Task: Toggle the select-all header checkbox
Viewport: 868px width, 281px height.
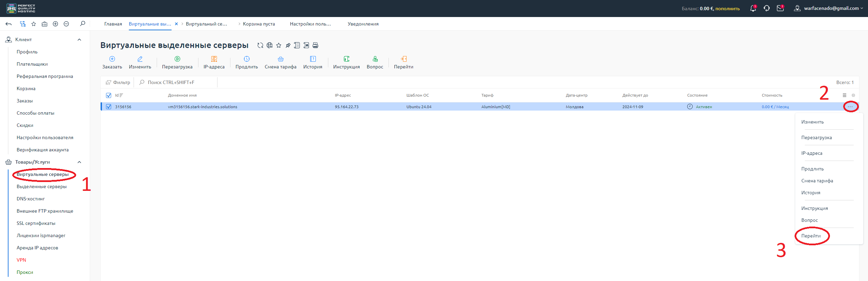Action: (109, 95)
